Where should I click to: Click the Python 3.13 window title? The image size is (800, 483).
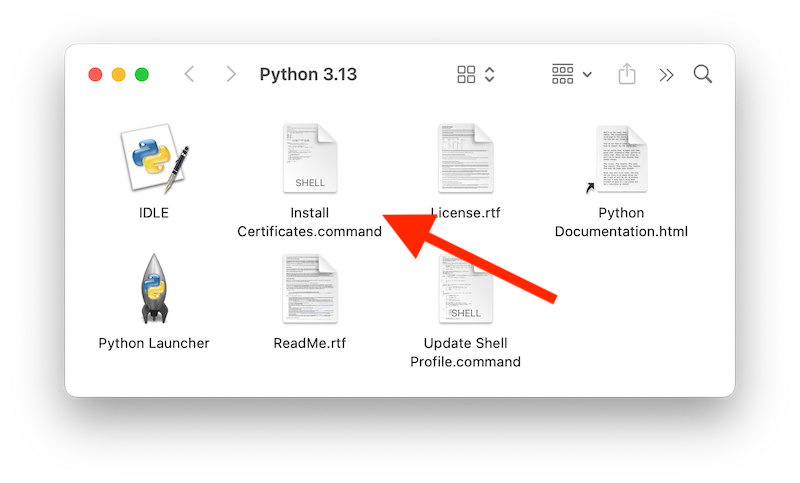point(308,75)
